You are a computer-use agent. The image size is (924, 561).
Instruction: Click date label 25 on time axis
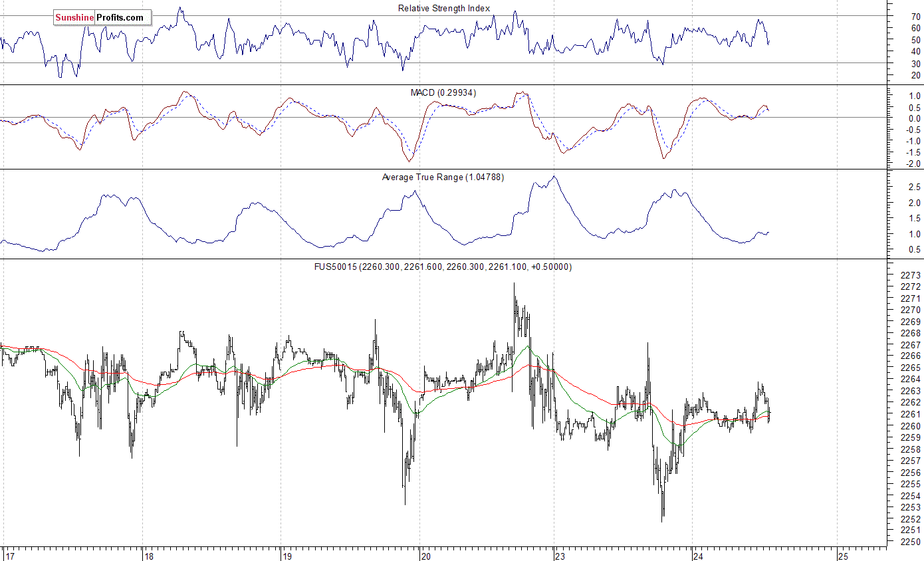pyautogui.click(x=843, y=556)
